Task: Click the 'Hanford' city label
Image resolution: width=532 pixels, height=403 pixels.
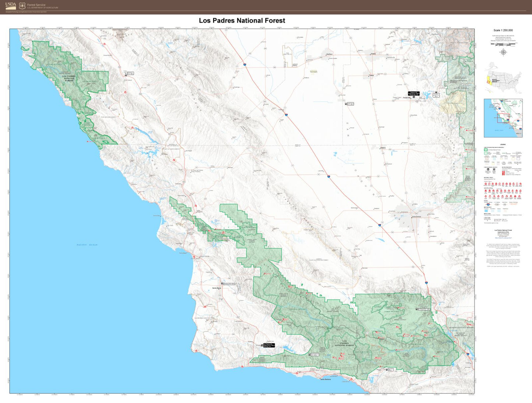Action: 329,54
